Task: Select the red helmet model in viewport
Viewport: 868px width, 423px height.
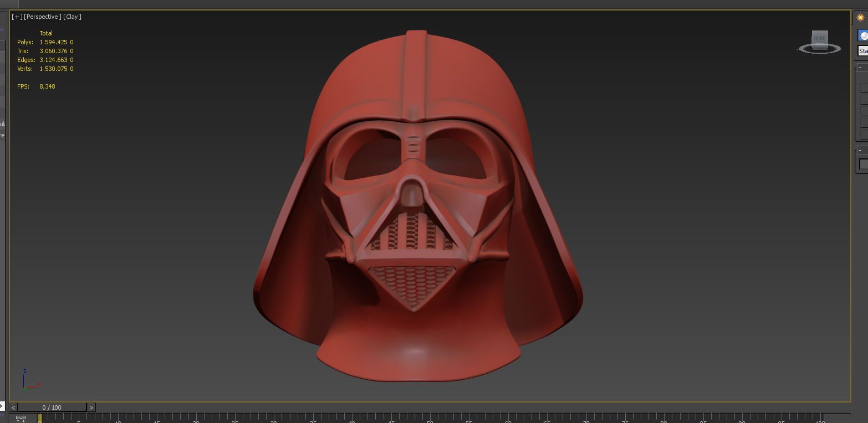Action: tap(417, 206)
